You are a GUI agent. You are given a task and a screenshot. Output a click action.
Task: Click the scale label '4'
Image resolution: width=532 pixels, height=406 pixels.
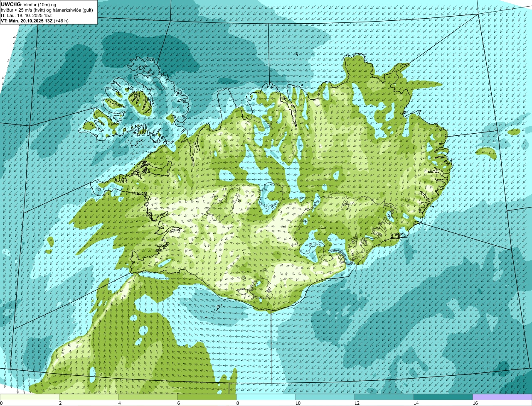pos(119,403)
